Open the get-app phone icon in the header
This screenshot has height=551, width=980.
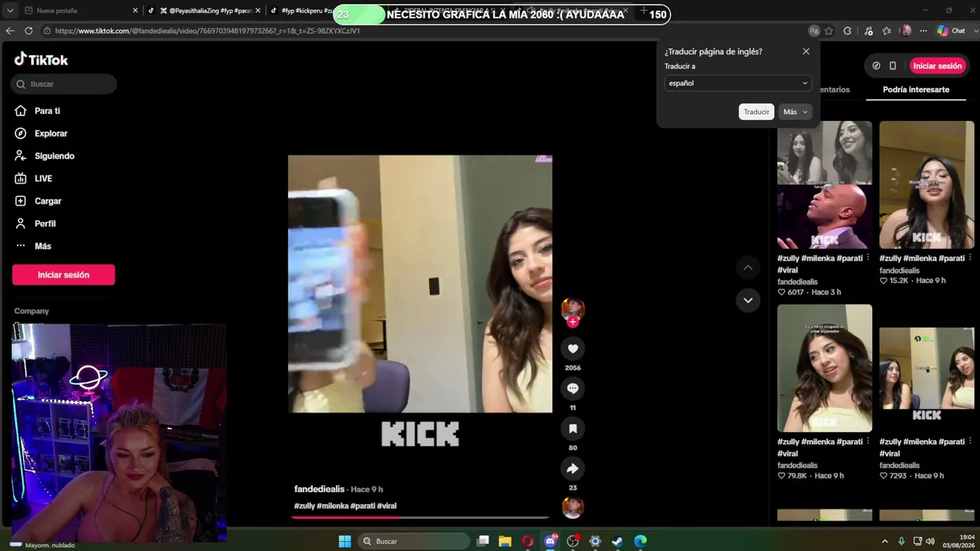893,66
